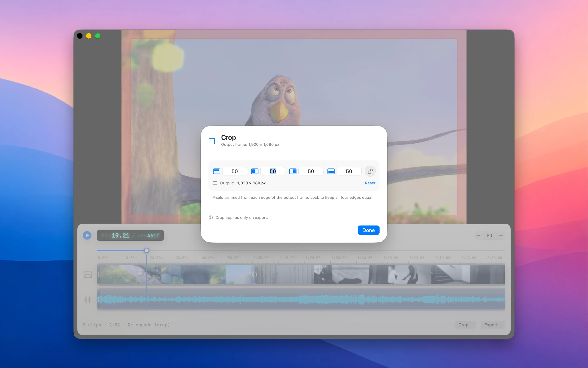Screen dimensions: 588x368
Task: Click the green zoom window button
Action: pyautogui.click(x=98, y=36)
